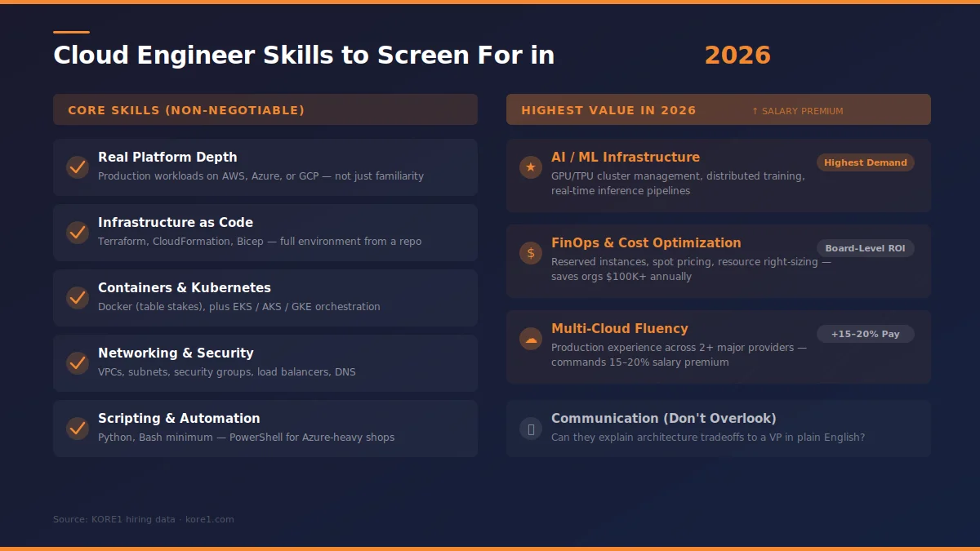This screenshot has width=980, height=551.
Task: Switch to the Board-Level ROI tag
Action: click(865, 248)
